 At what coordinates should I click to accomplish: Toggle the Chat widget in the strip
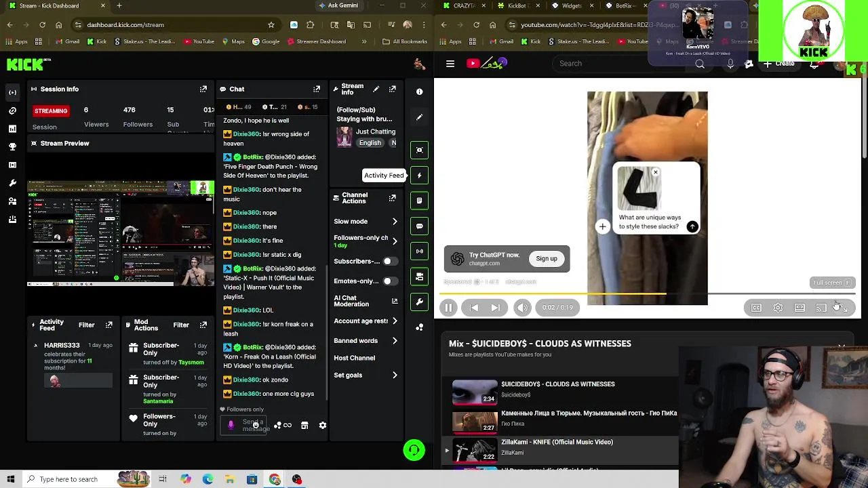[419, 226]
